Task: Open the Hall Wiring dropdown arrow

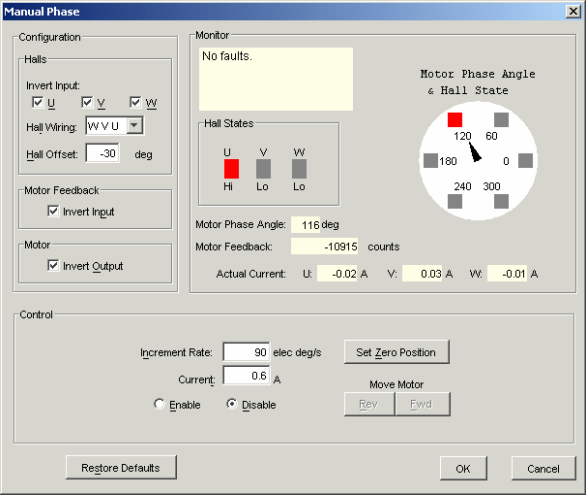Action: [x=134, y=126]
